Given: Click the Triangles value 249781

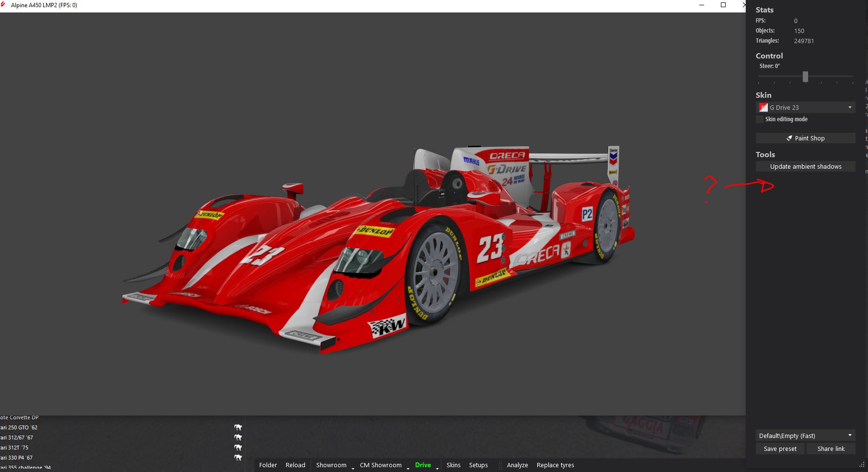Looking at the screenshot, I should point(804,41).
